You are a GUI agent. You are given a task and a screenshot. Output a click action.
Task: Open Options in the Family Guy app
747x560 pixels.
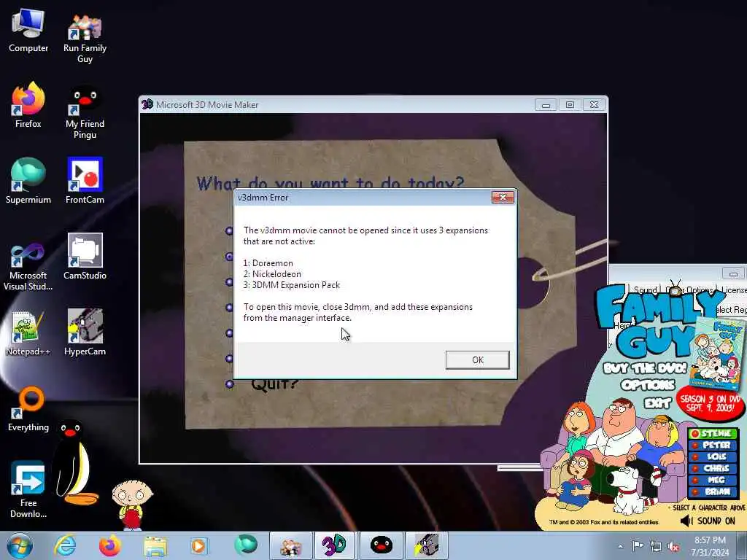pyautogui.click(x=648, y=385)
